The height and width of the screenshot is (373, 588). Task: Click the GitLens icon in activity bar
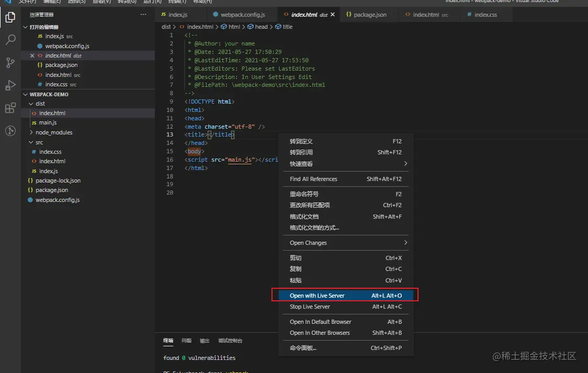click(x=10, y=131)
